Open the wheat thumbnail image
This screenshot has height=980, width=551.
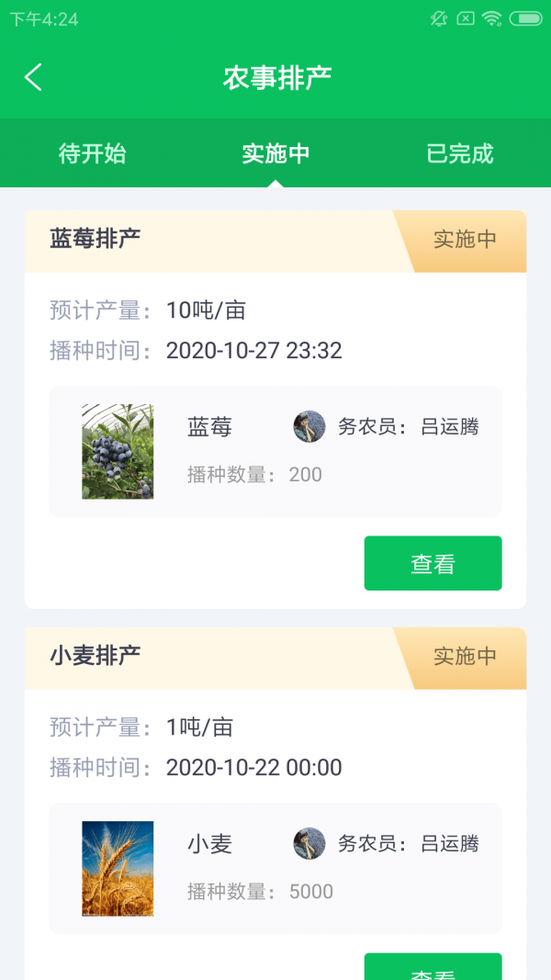(x=118, y=869)
